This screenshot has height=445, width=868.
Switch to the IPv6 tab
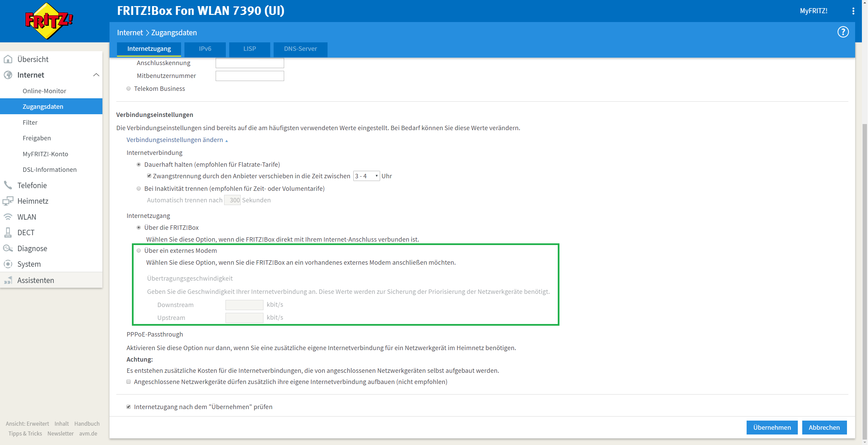tap(205, 49)
